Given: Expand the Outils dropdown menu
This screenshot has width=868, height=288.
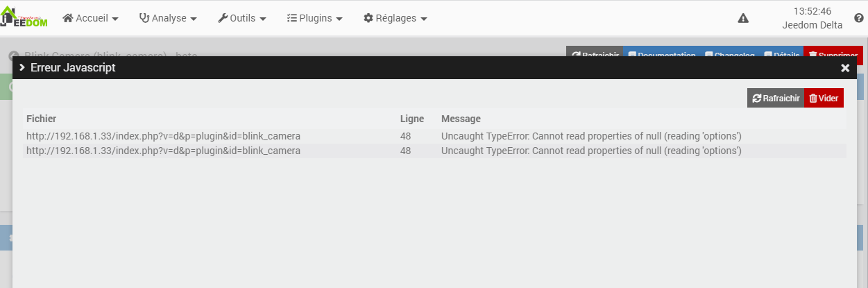Looking at the screenshot, I should [242, 19].
